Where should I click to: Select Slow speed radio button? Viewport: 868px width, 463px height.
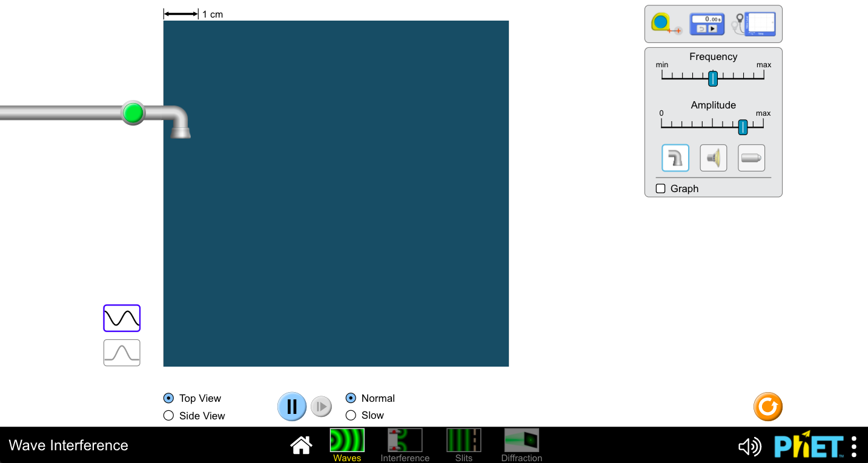[351, 415]
